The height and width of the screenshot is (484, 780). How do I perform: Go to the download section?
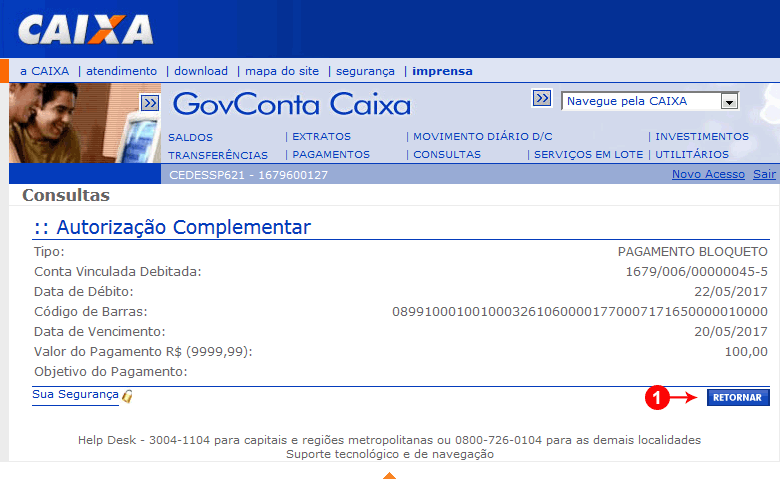(x=201, y=71)
